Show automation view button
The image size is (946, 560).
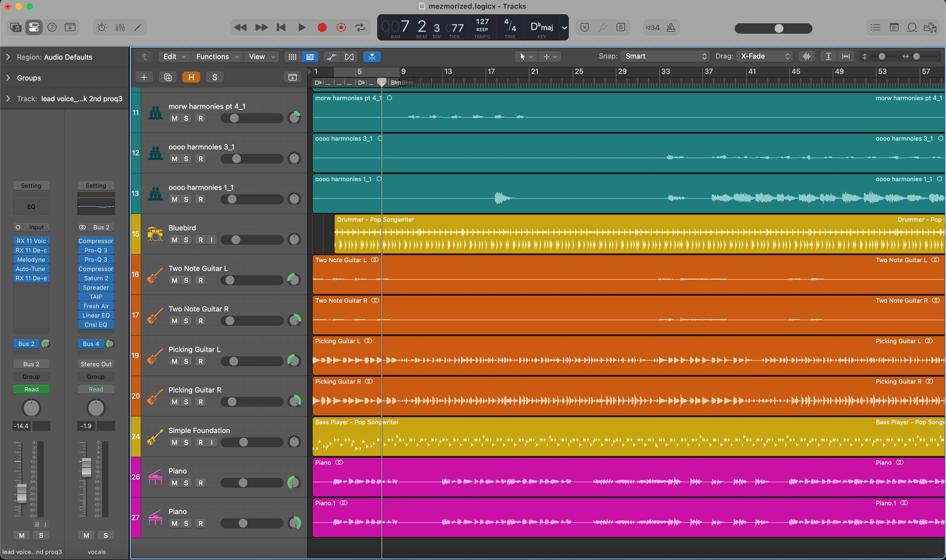point(331,57)
